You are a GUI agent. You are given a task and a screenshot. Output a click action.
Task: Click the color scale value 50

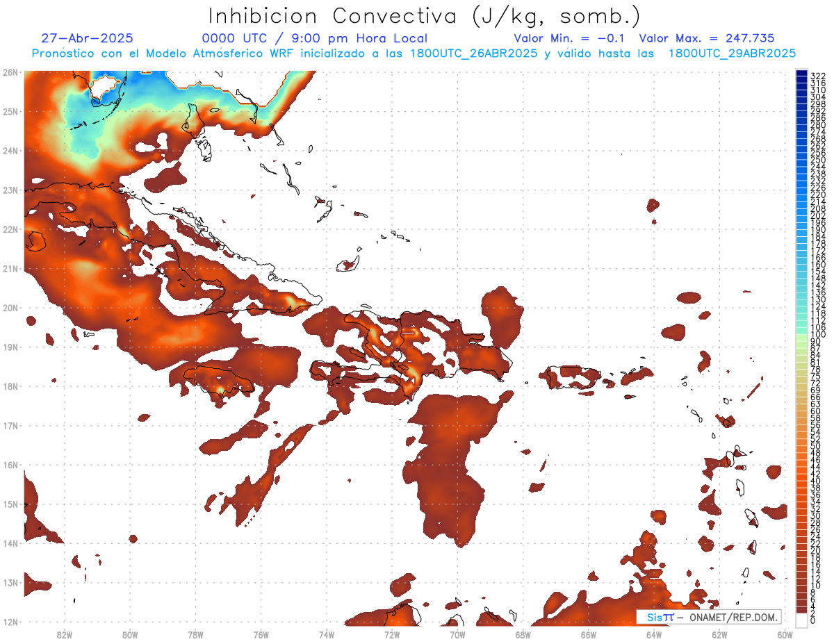pos(816,446)
